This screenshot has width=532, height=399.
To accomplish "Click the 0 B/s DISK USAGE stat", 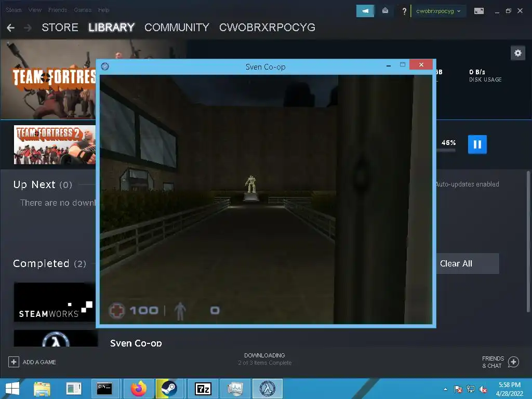I will click(485, 76).
